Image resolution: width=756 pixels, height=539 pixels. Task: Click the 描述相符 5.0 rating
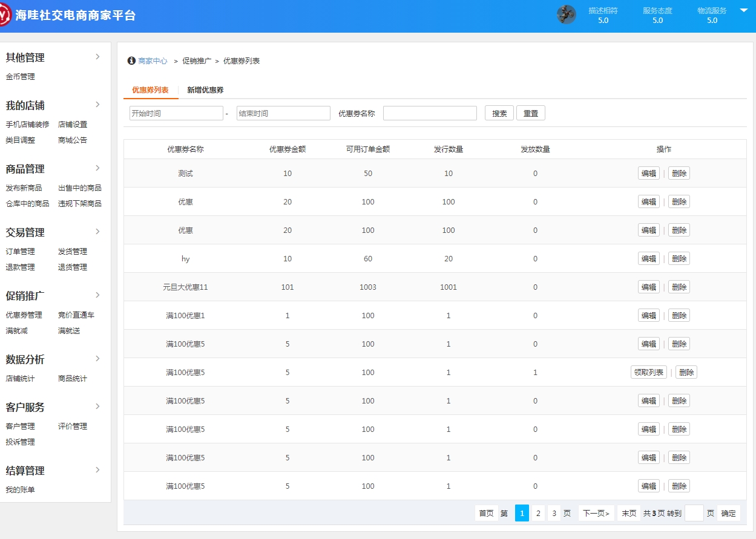(603, 15)
